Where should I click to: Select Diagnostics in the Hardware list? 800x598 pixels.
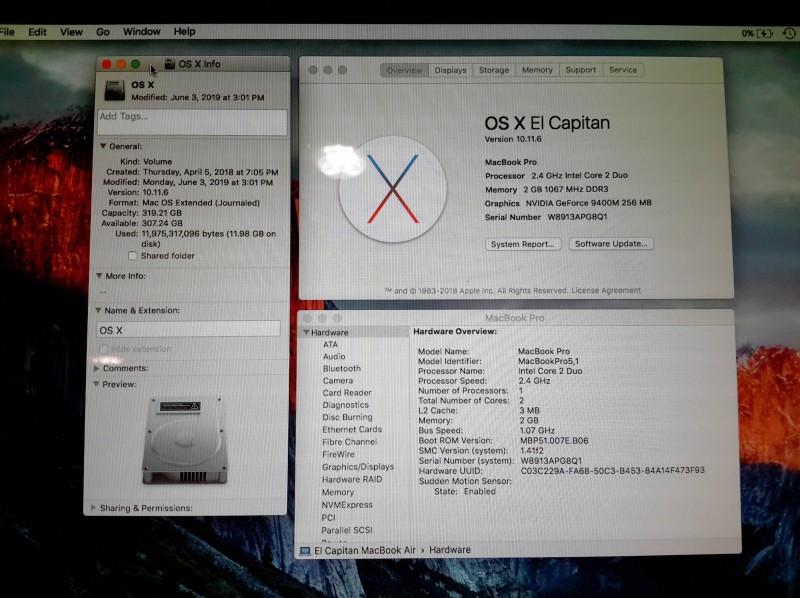[345, 405]
